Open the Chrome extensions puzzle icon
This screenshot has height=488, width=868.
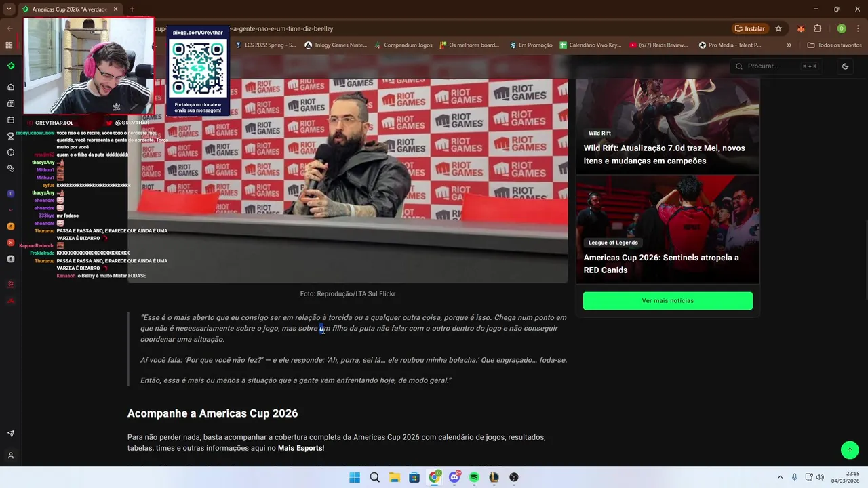pyautogui.click(x=817, y=28)
